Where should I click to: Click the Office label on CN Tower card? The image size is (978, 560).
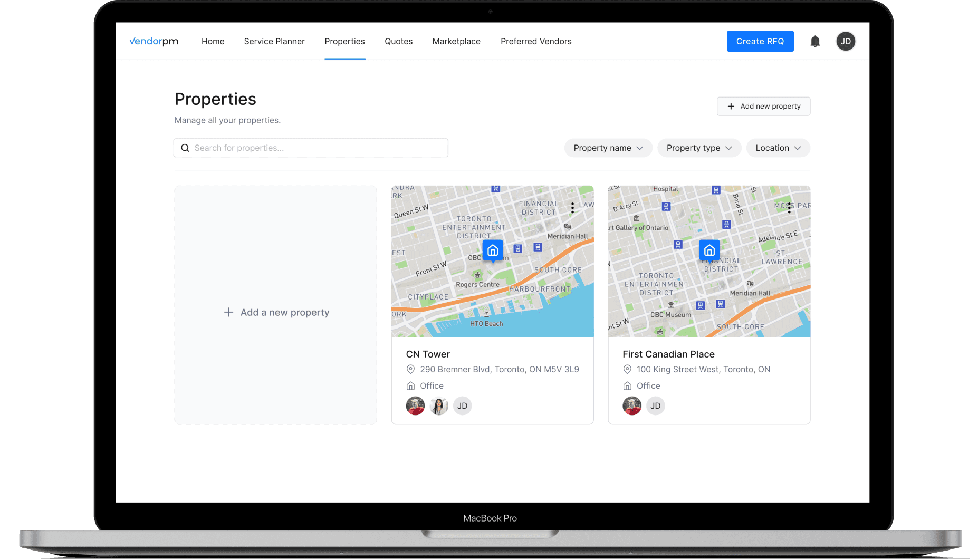(432, 386)
